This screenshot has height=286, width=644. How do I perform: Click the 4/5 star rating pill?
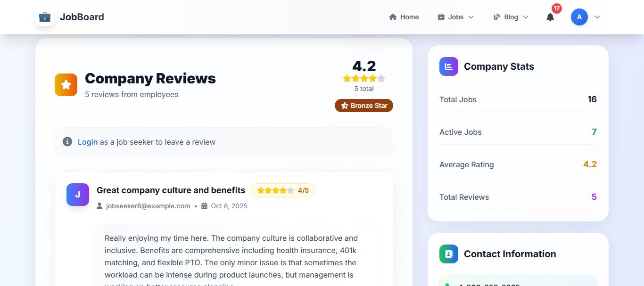(x=283, y=190)
